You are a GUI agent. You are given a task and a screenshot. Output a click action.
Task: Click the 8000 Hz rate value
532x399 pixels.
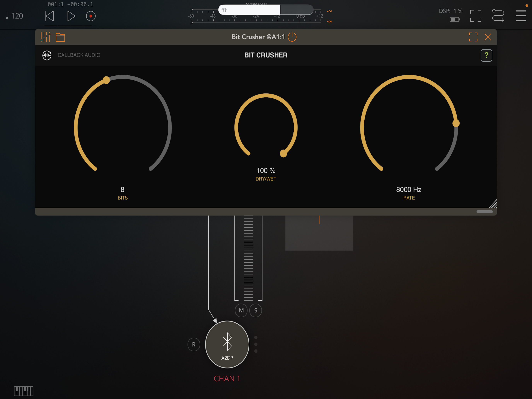(409, 189)
